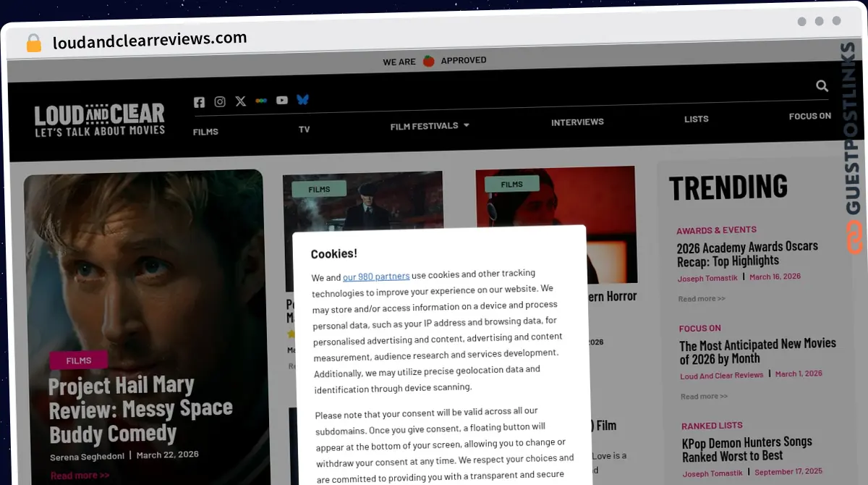Open the 'Ranked Lists' category label
This screenshot has width=868, height=485.
712,426
